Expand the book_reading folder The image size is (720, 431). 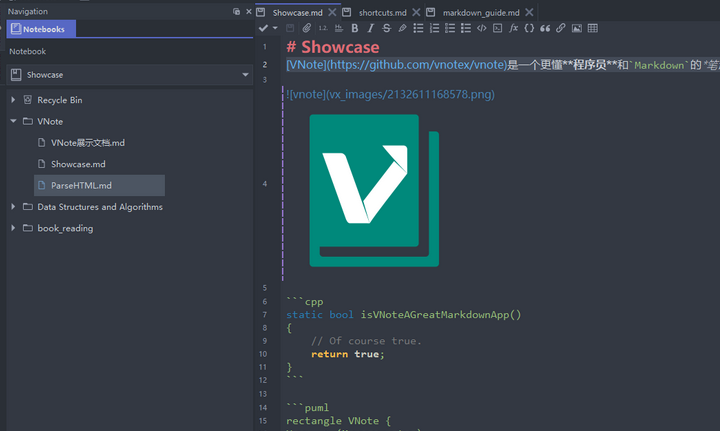(x=13, y=228)
